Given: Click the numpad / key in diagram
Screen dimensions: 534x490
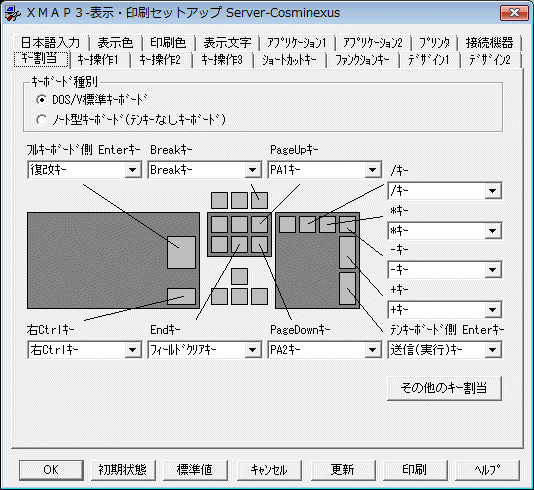Looking at the screenshot, I should pyautogui.click(x=308, y=224).
